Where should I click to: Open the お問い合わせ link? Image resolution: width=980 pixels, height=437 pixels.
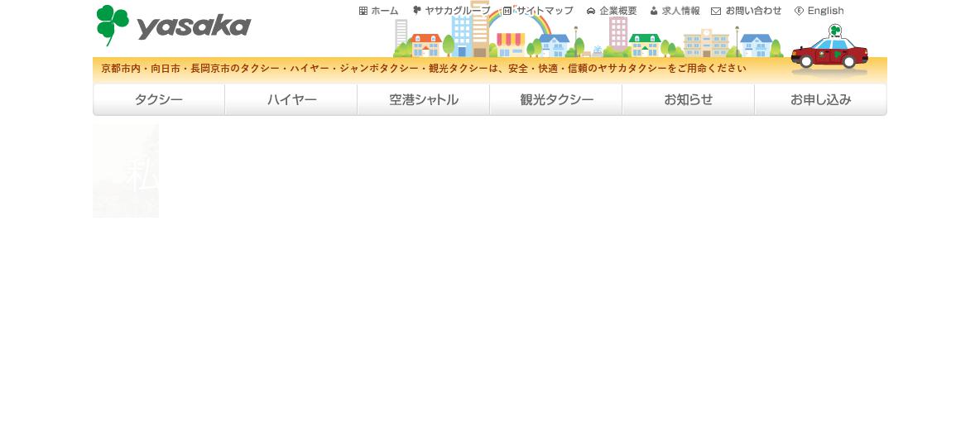[753, 11]
